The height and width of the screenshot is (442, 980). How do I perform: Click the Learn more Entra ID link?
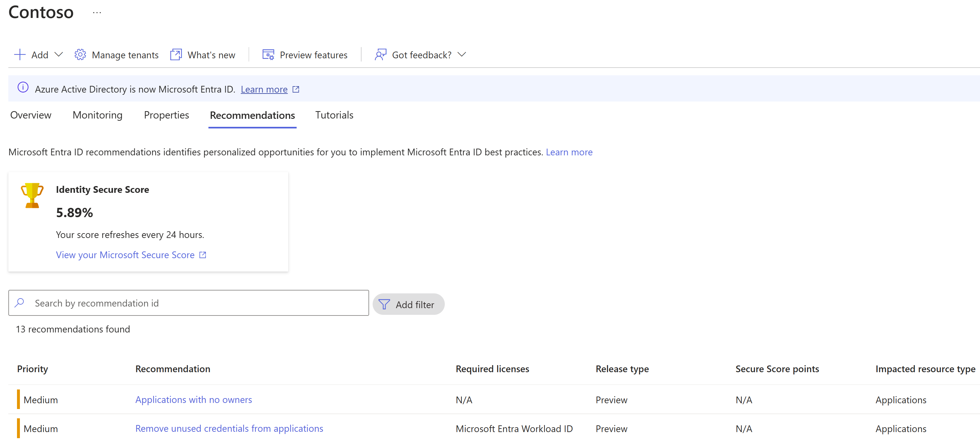click(263, 89)
